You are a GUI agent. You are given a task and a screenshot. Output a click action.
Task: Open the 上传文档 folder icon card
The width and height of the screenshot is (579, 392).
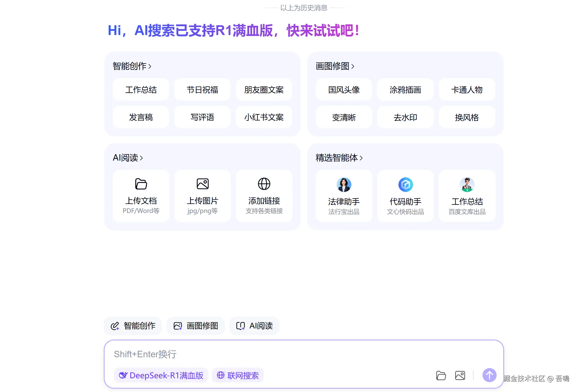[141, 184]
